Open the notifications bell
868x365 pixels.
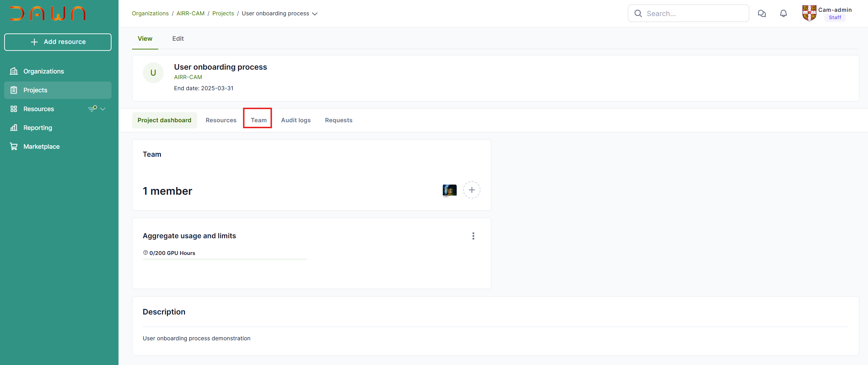[783, 14]
